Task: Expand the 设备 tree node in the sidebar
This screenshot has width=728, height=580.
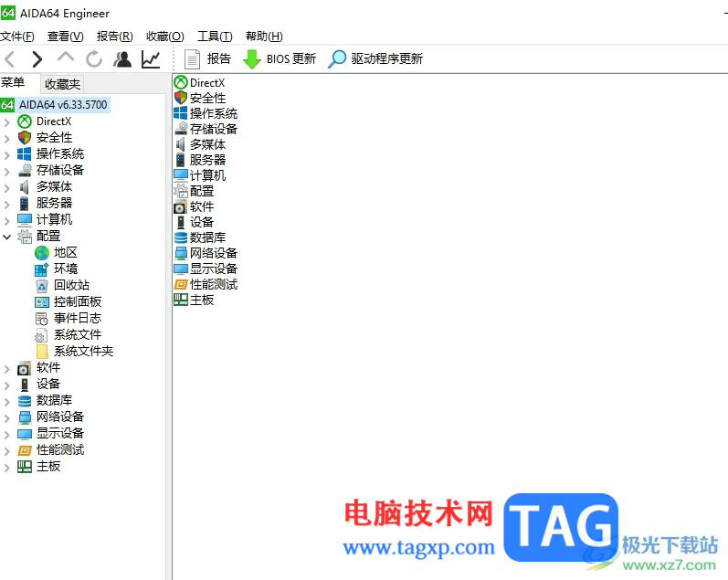Action: tap(6, 385)
